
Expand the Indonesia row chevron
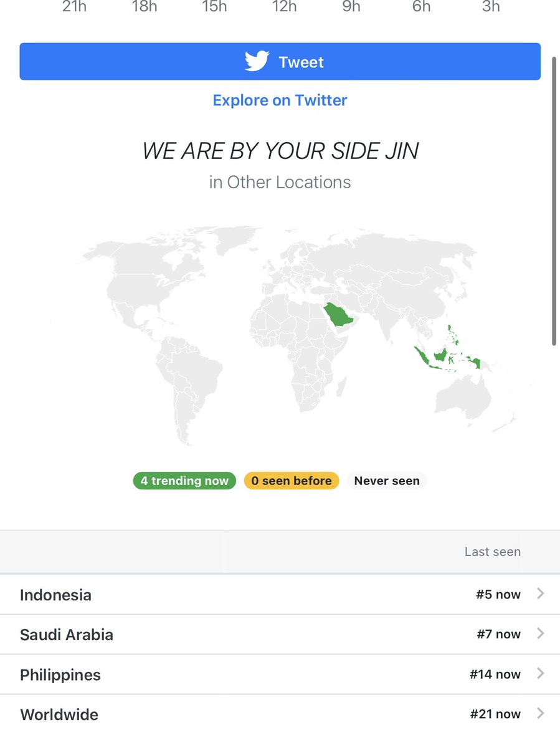[540, 593]
